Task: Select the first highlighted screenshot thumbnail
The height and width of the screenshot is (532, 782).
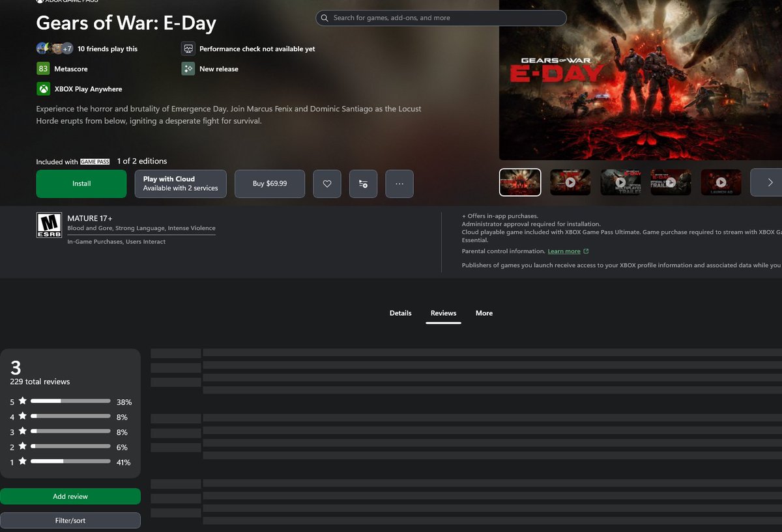Action: coord(520,182)
